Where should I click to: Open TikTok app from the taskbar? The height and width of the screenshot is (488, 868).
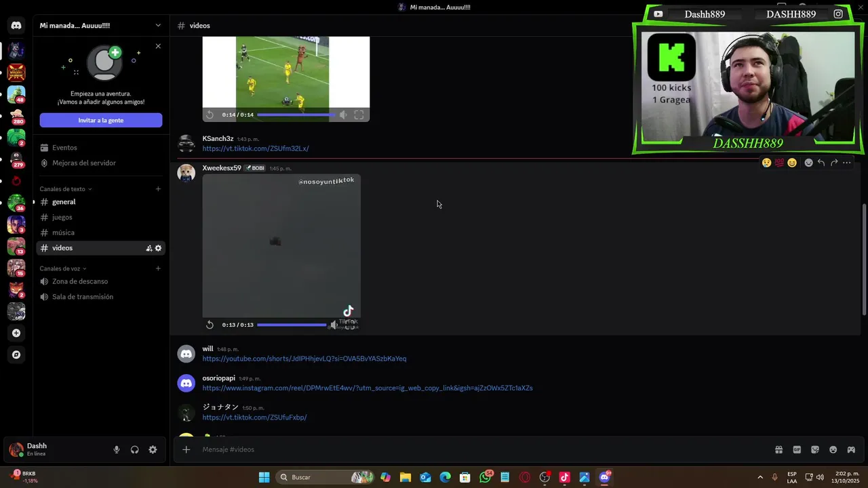(x=564, y=477)
